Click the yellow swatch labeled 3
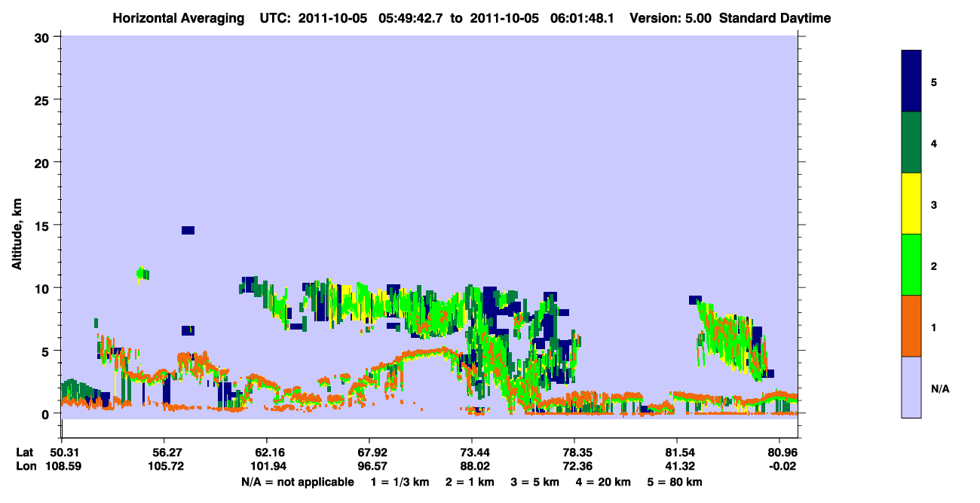This screenshot has width=980, height=503. (911, 204)
